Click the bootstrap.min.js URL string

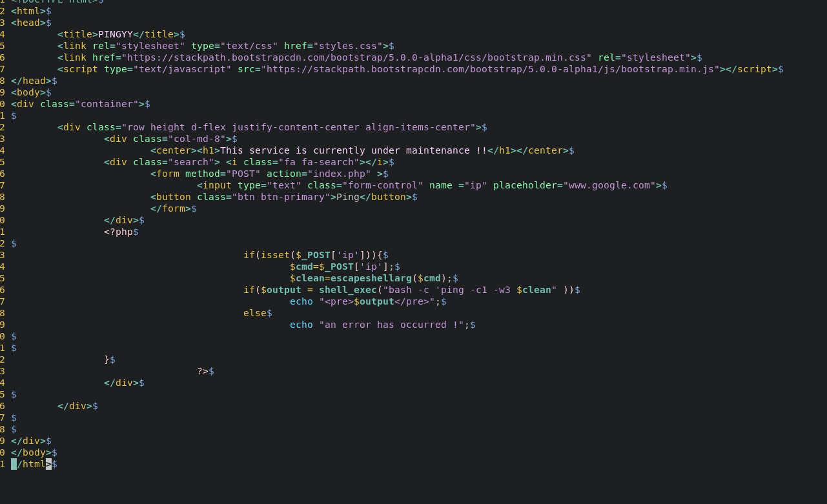[490, 69]
